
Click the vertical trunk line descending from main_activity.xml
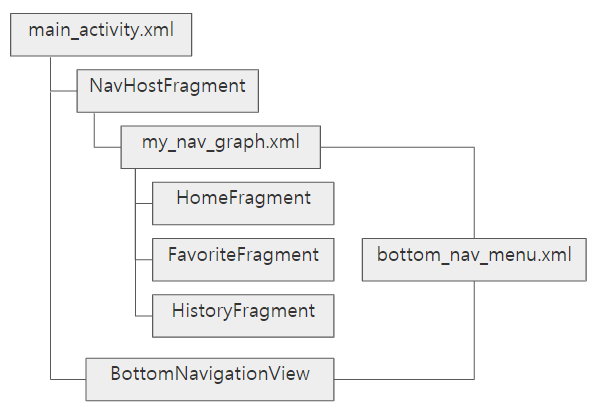(x=50, y=218)
